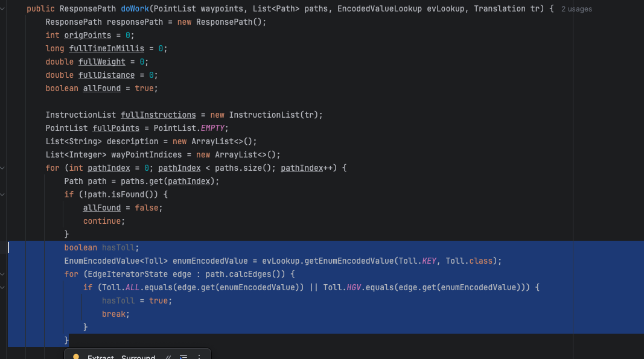This screenshot has width=644, height=359.
Task: Collapse the EdgeIteratorState for-loop fold arrow
Action: [2, 275]
